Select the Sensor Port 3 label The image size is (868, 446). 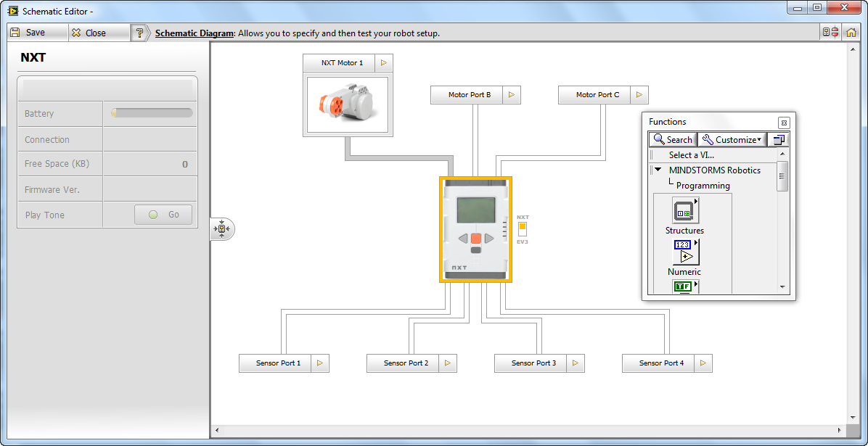531,363
